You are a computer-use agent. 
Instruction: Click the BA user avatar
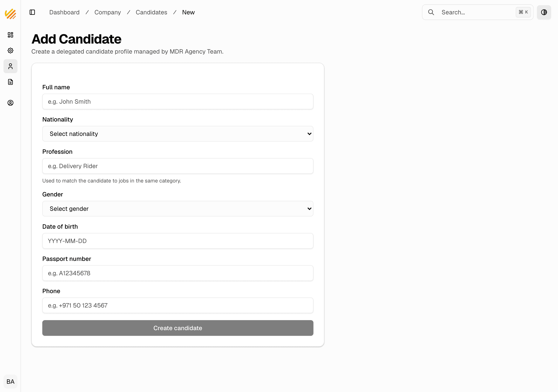pyautogui.click(x=10, y=382)
